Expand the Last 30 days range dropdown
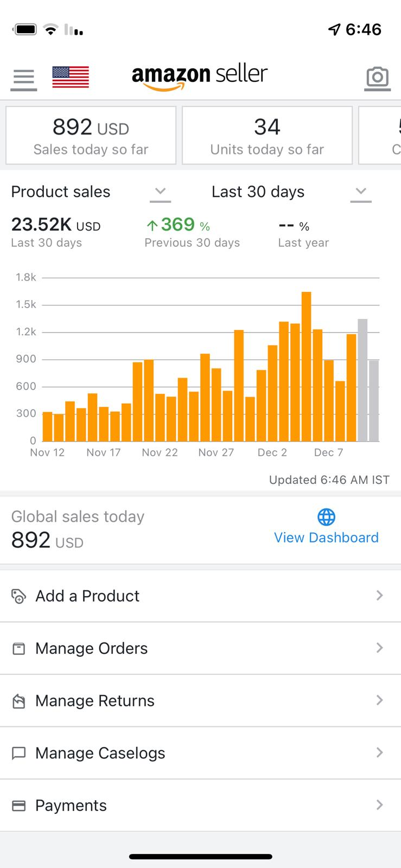401x868 pixels. point(361,192)
